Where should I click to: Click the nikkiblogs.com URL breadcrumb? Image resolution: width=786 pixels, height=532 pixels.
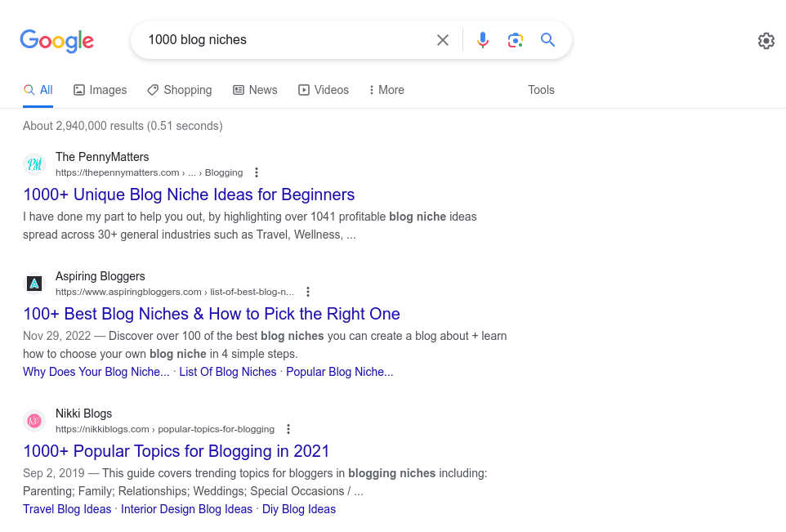click(x=165, y=429)
